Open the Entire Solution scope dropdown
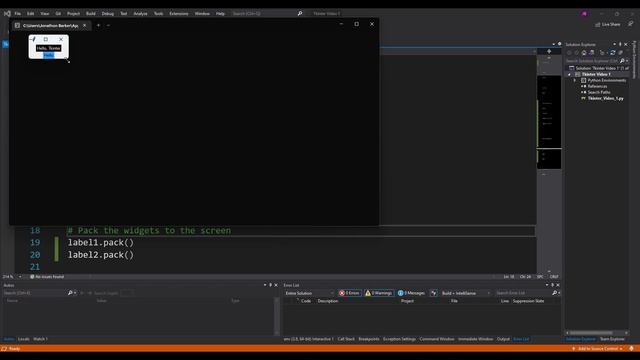 (x=309, y=293)
